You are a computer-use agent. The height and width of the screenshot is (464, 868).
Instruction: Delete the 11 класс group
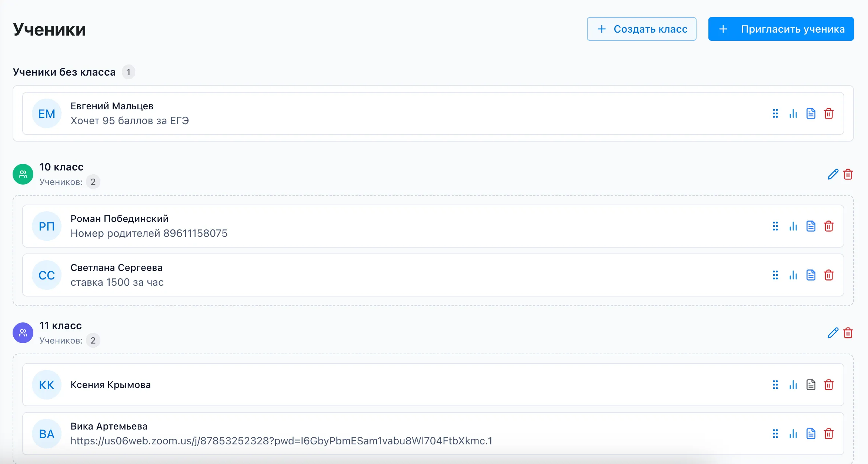tap(848, 333)
